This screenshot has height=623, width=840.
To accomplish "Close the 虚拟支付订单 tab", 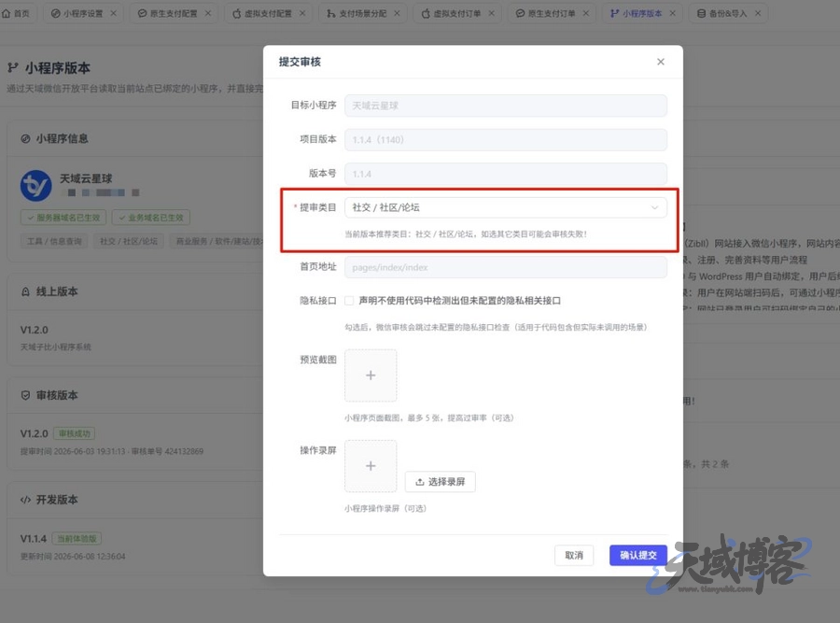I will [491, 13].
